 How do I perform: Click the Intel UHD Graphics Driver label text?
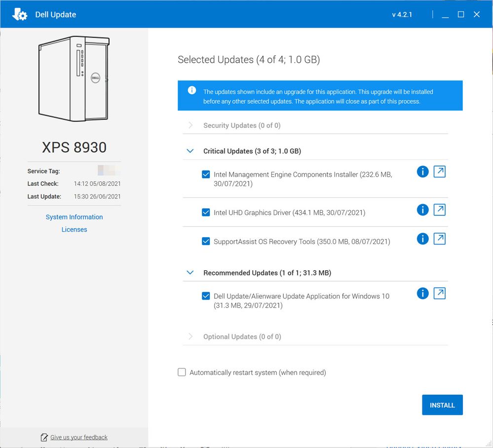pos(289,213)
